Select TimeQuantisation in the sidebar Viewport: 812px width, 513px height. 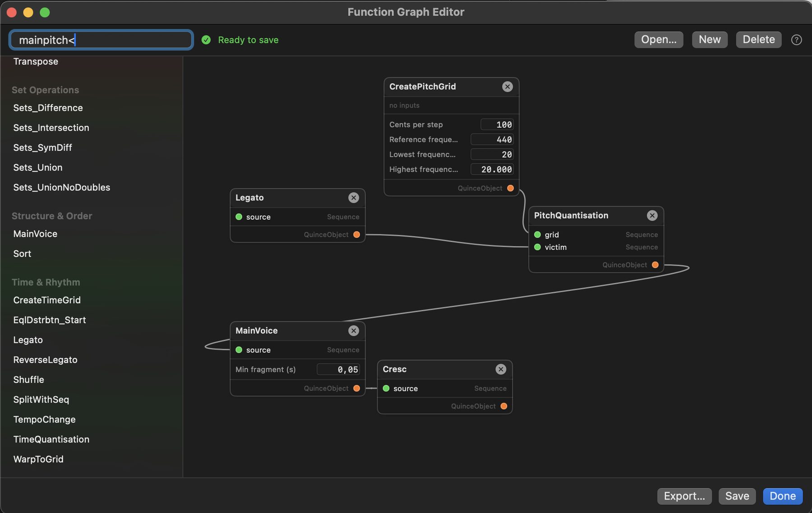(51, 439)
